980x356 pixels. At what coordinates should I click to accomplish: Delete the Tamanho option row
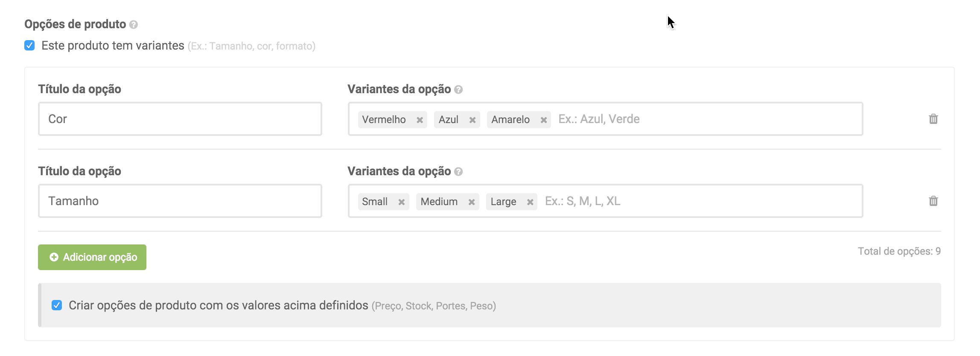click(933, 201)
